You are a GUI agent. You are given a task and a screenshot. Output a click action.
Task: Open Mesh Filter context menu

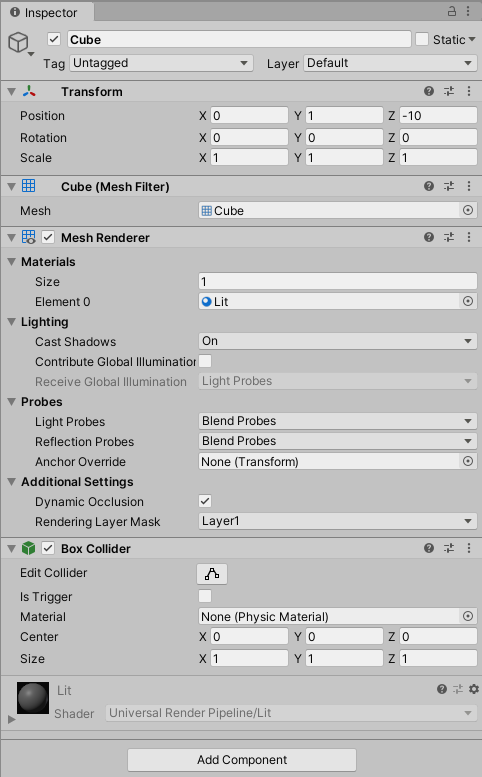click(469, 186)
